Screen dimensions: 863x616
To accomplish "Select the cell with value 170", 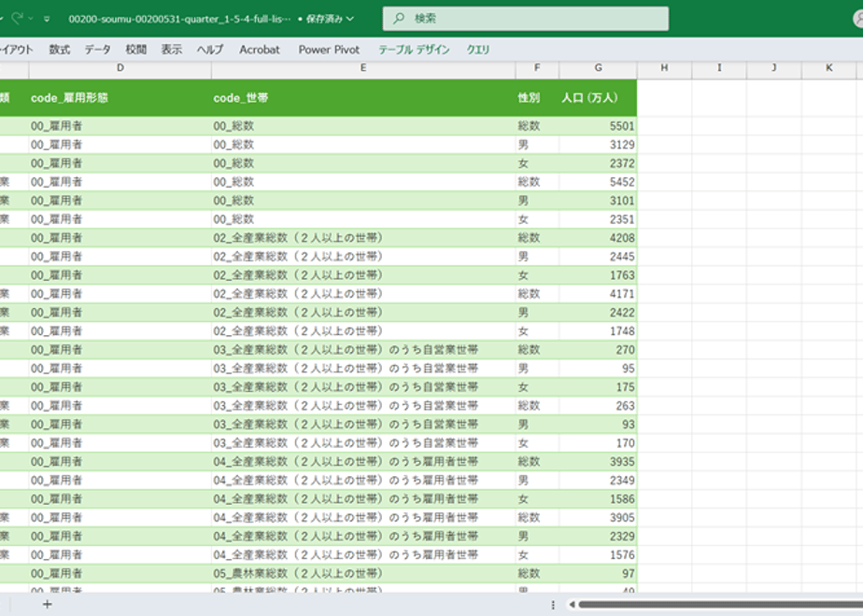I will pos(599,443).
